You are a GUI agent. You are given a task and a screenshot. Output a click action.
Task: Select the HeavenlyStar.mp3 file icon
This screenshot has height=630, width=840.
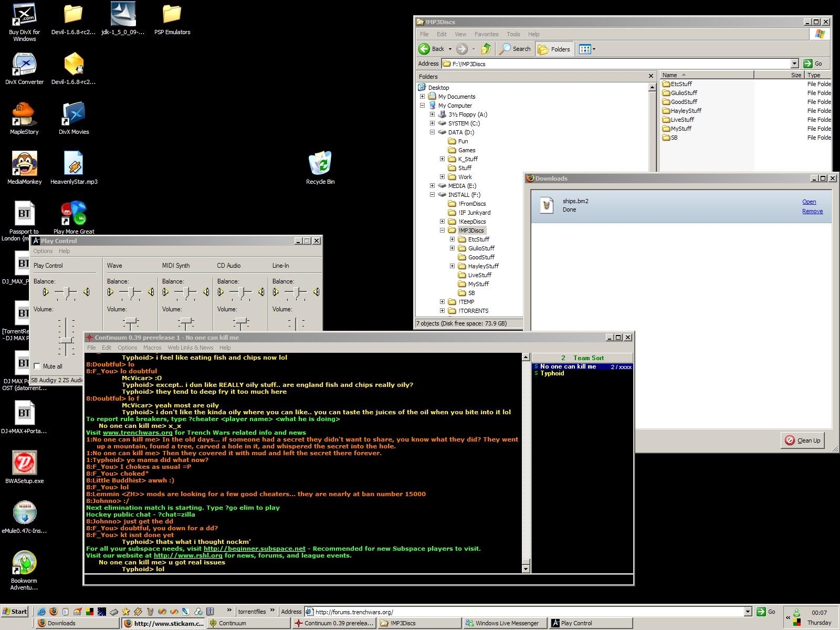point(73,164)
